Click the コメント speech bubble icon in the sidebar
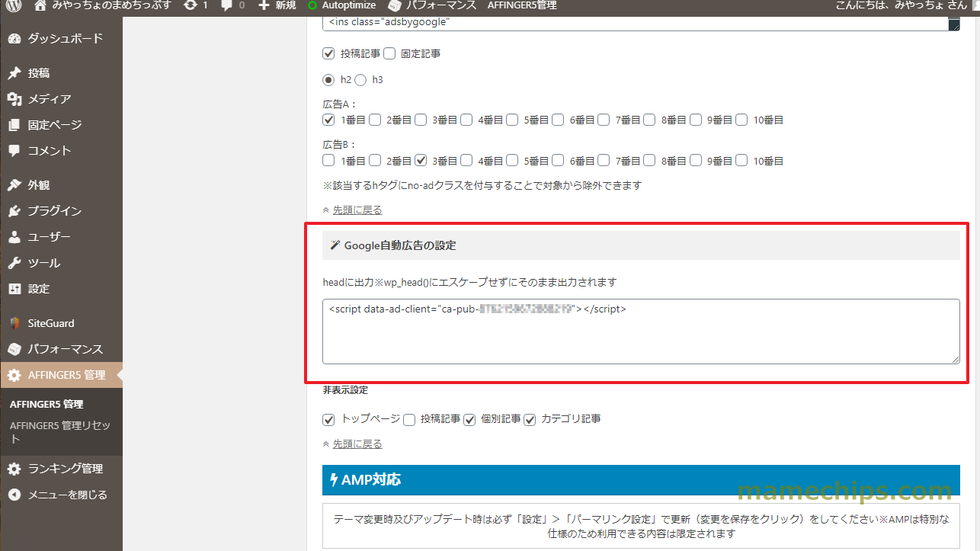 (14, 151)
